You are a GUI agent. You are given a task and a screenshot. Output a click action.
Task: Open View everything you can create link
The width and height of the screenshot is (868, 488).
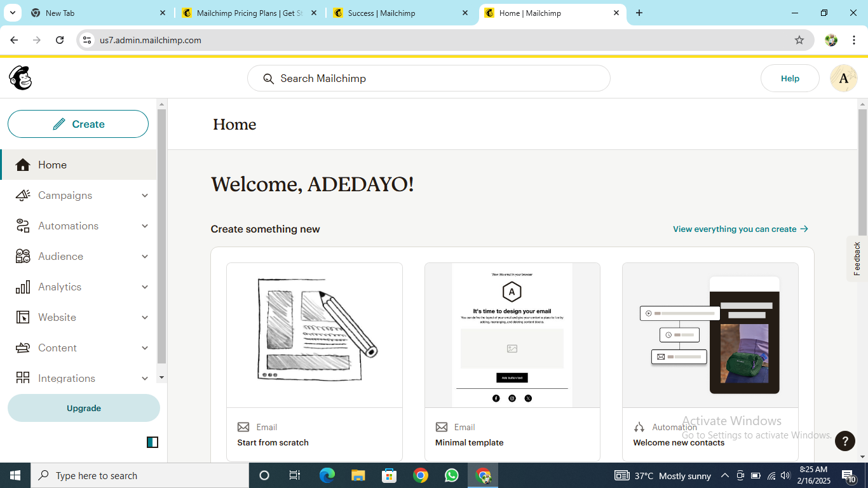click(741, 229)
